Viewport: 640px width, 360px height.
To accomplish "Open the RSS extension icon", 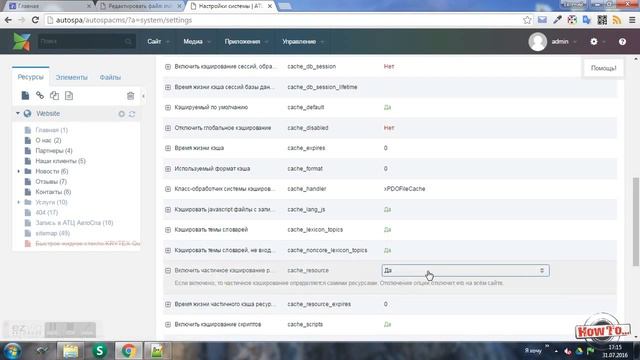I will 617,20.
